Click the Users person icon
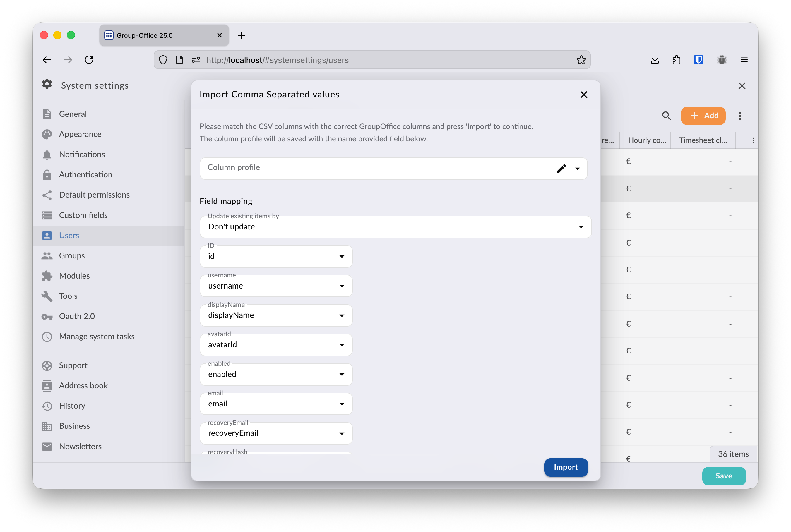This screenshot has height=532, width=791. pyautogui.click(x=47, y=236)
